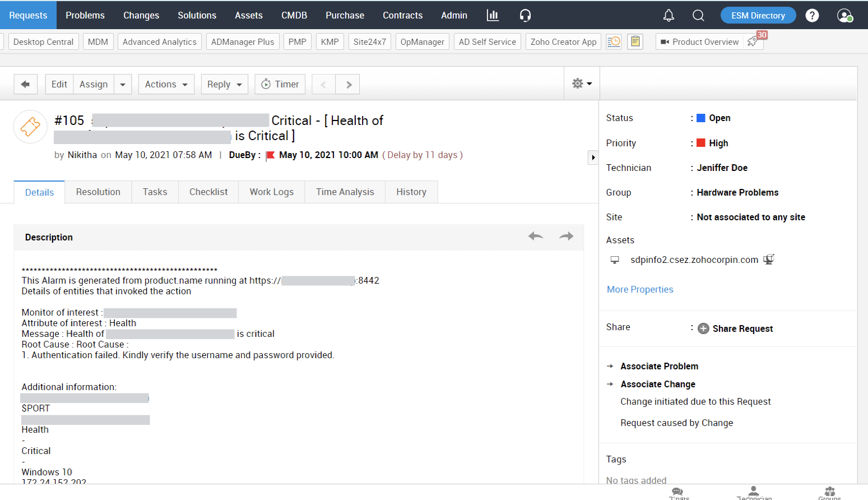The width and height of the screenshot is (868, 500).
Task: Open the reminder clock icon
Action: click(x=614, y=41)
